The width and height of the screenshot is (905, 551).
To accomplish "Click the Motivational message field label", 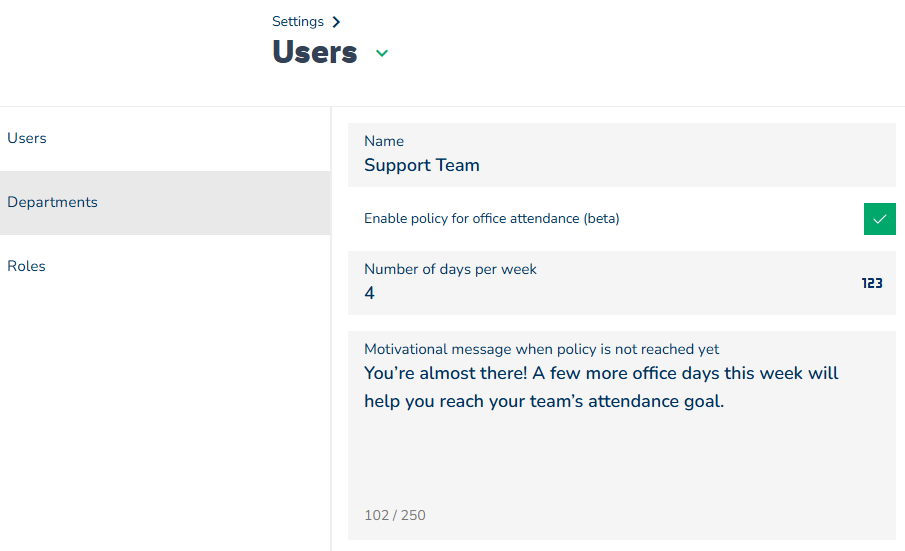I will 541,349.
